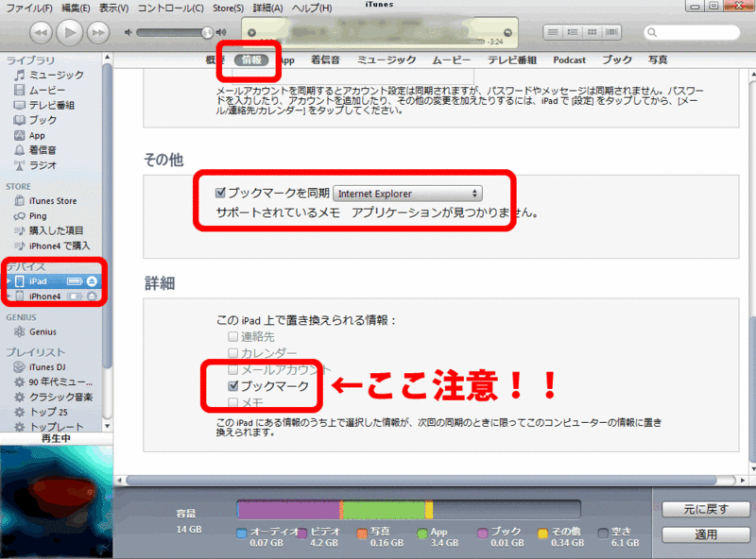Click the play button
Screen dimensions: 756x559
point(69,33)
